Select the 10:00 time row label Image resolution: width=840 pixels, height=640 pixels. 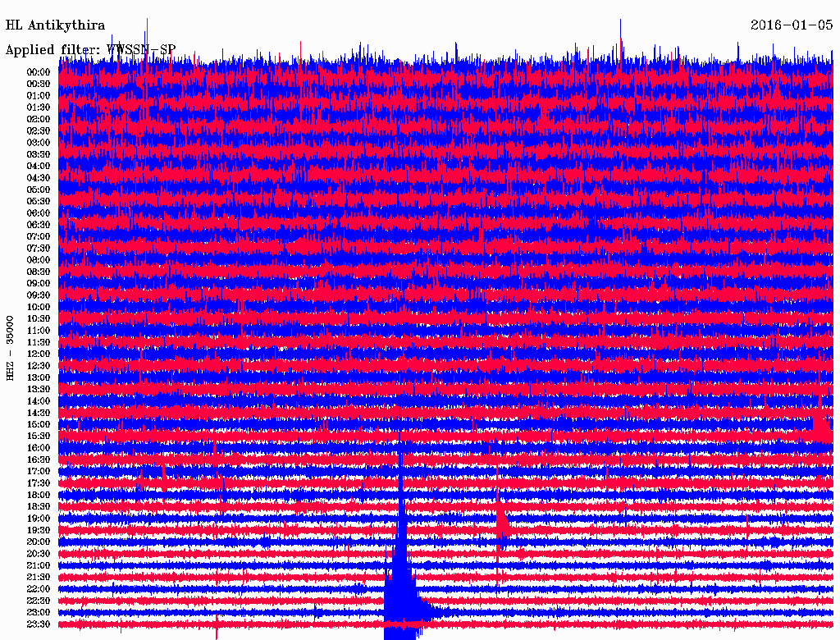pos(39,307)
